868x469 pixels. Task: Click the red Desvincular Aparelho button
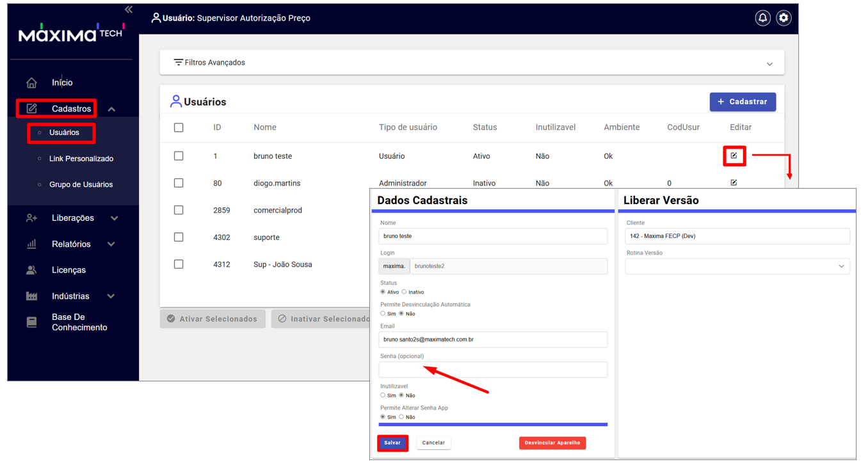(x=552, y=443)
